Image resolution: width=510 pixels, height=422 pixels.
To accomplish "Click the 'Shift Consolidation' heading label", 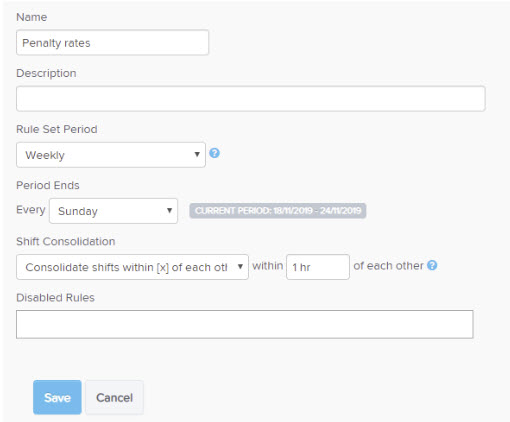I will click(66, 241).
